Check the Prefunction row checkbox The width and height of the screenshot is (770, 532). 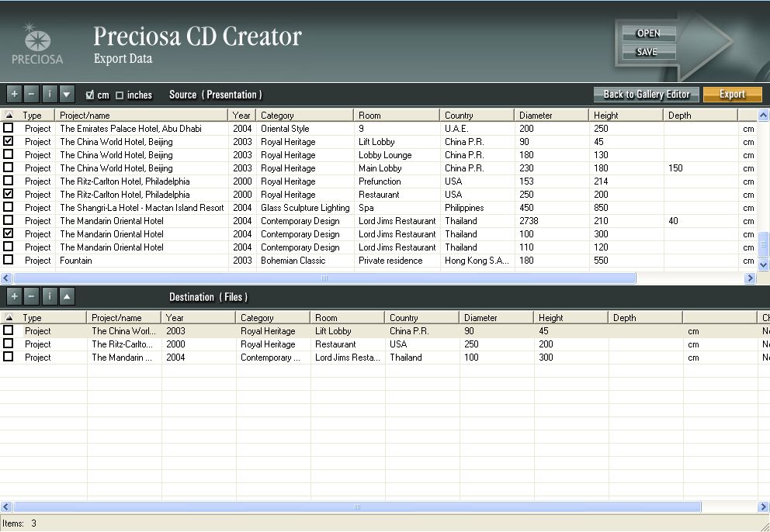[9, 181]
